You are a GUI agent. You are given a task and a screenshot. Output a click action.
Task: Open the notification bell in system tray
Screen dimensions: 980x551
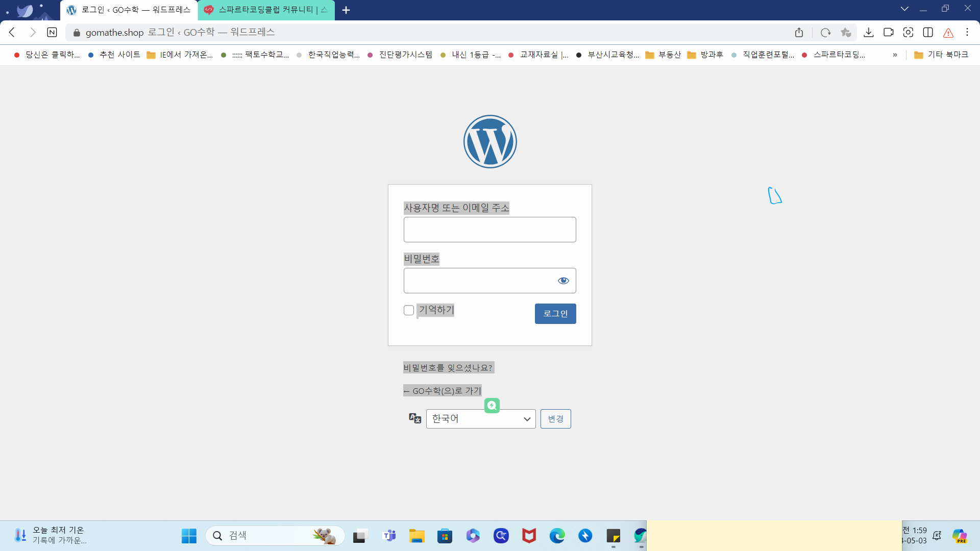click(937, 536)
